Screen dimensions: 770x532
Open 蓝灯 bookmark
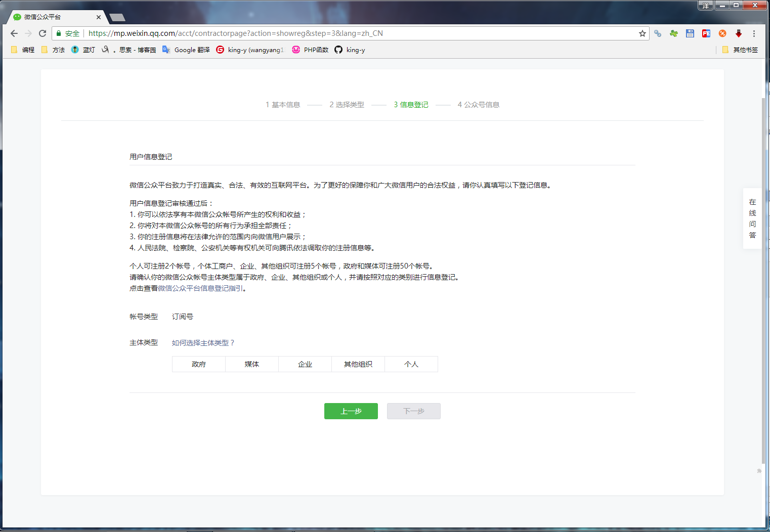[83, 50]
